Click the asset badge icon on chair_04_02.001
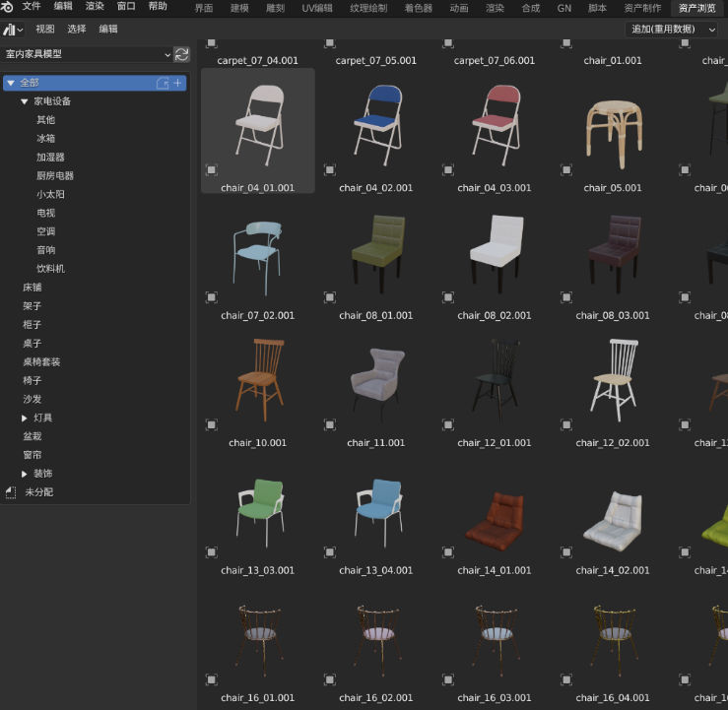 coord(330,169)
